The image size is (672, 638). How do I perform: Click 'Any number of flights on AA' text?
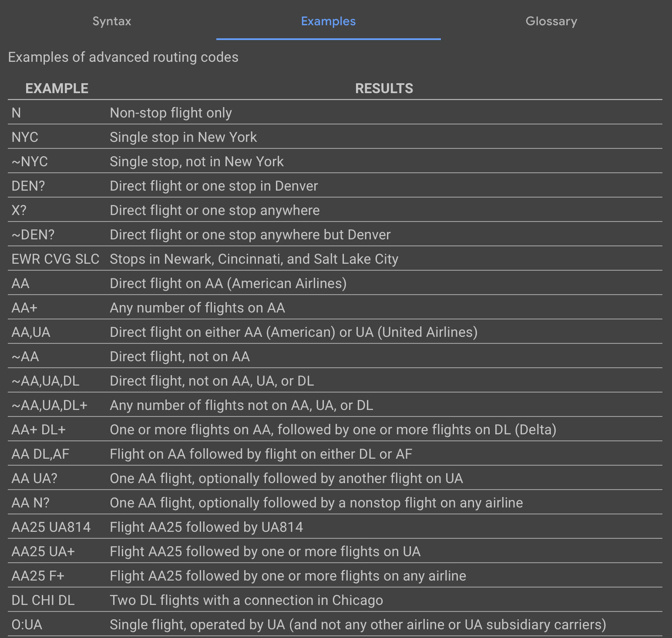pos(197,308)
